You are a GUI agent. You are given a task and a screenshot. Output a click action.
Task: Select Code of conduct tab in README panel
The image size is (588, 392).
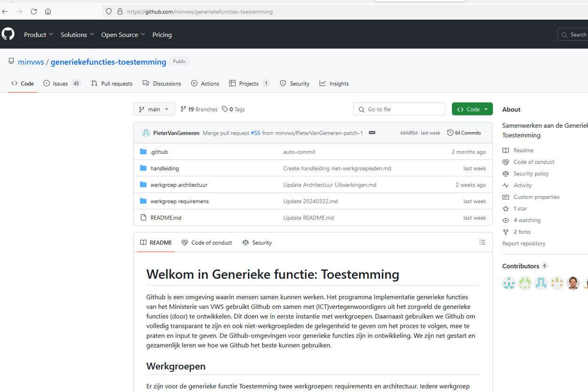pyautogui.click(x=207, y=242)
